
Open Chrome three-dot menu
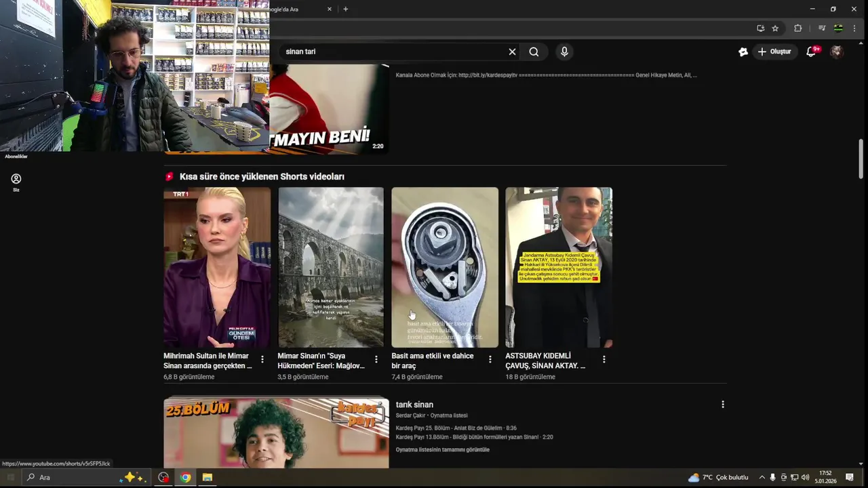click(x=854, y=28)
